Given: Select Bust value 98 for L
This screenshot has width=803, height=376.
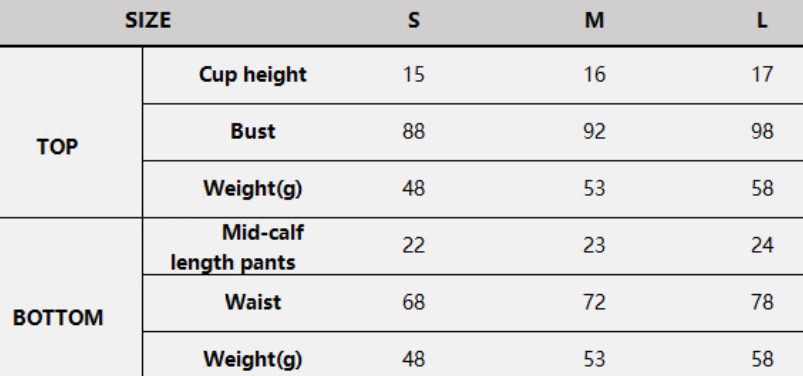Looking at the screenshot, I should [x=762, y=132].
